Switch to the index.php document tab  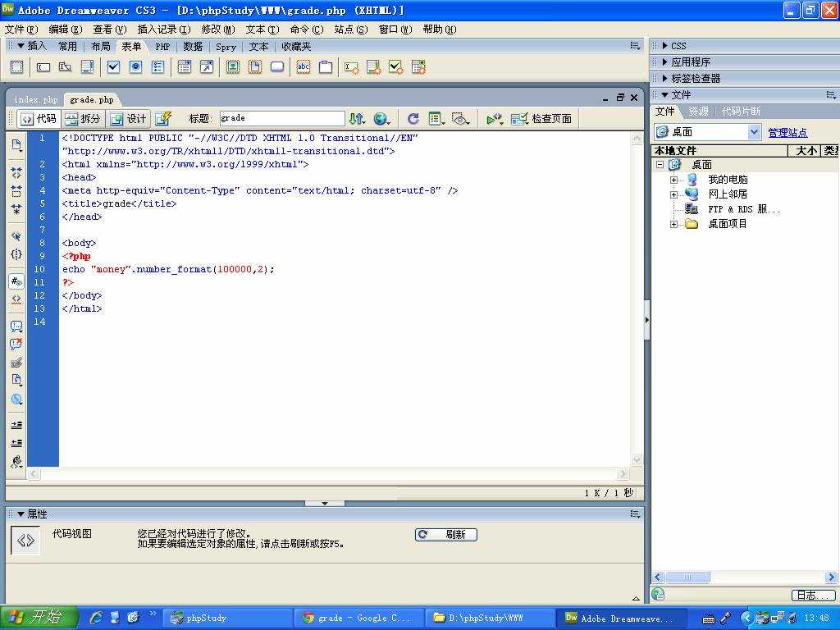(x=35, y=99)
